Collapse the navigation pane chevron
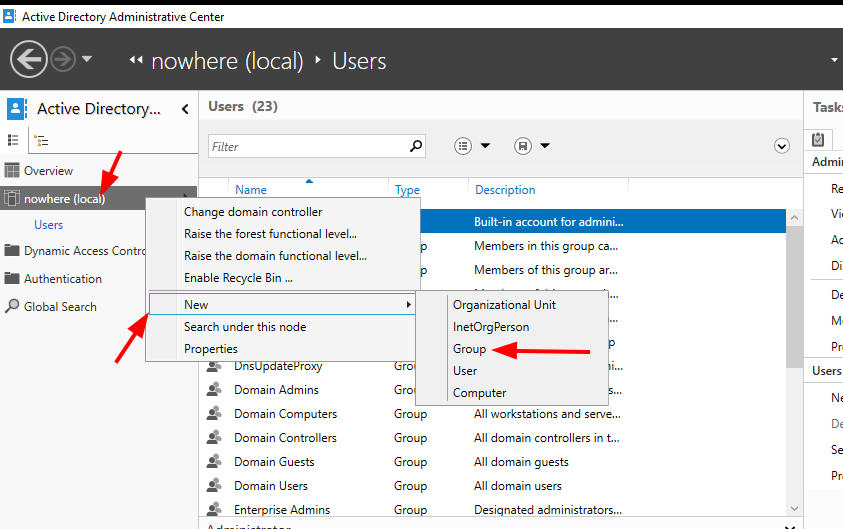Viewport: 843px width, 529px height. click(185, 109)
